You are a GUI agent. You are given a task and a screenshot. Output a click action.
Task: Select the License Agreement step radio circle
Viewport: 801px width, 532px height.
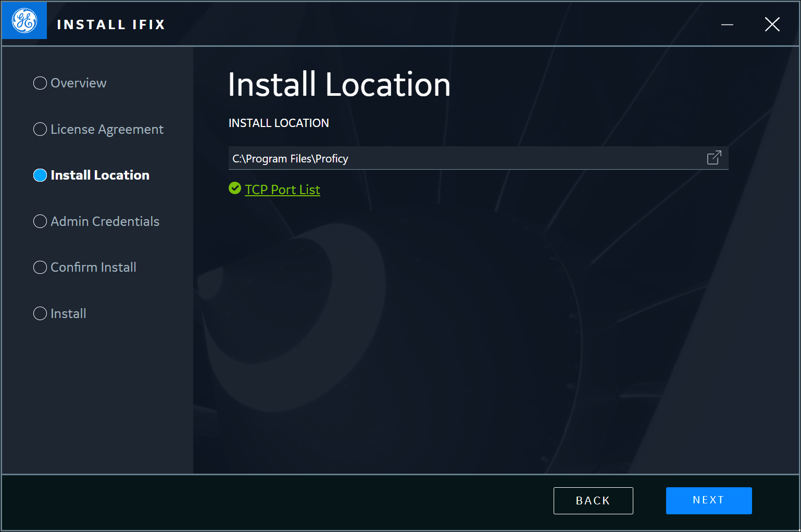click(40, 129)
